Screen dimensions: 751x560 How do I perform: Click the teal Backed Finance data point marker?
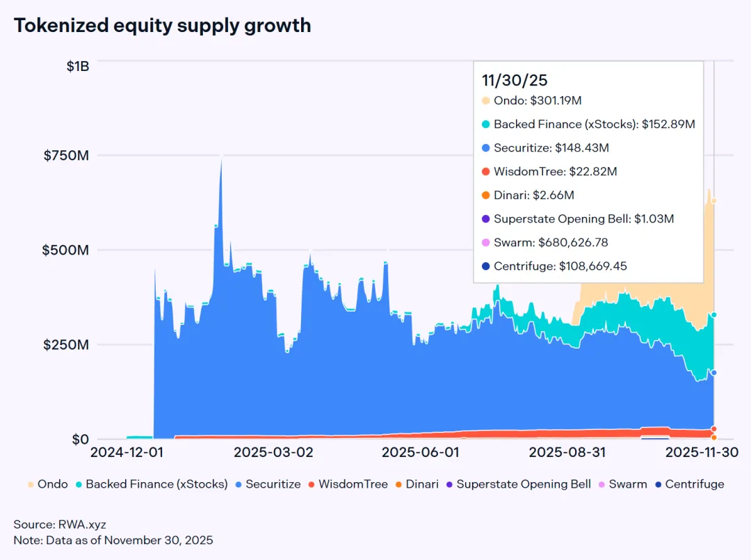713,315
